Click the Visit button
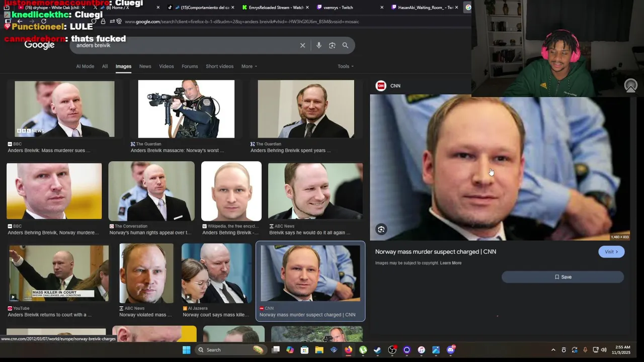The width and height of the screenshot is (644, 362). pos(611,252)
